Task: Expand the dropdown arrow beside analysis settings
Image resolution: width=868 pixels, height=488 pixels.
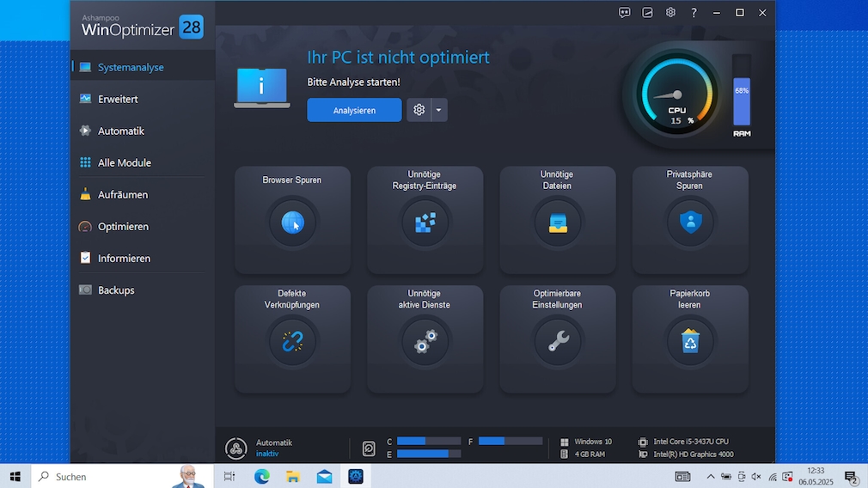Action: [439, 110]
